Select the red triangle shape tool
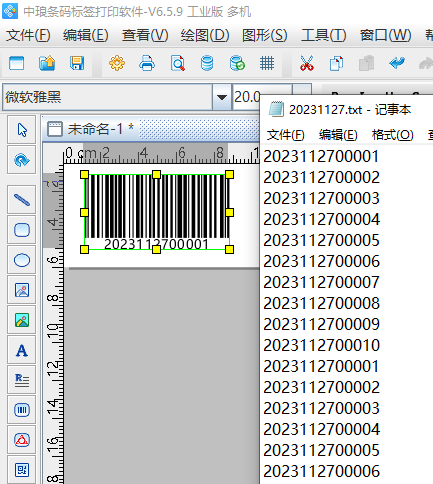Viewport: 433px width, 484px height. coord(22,440)
